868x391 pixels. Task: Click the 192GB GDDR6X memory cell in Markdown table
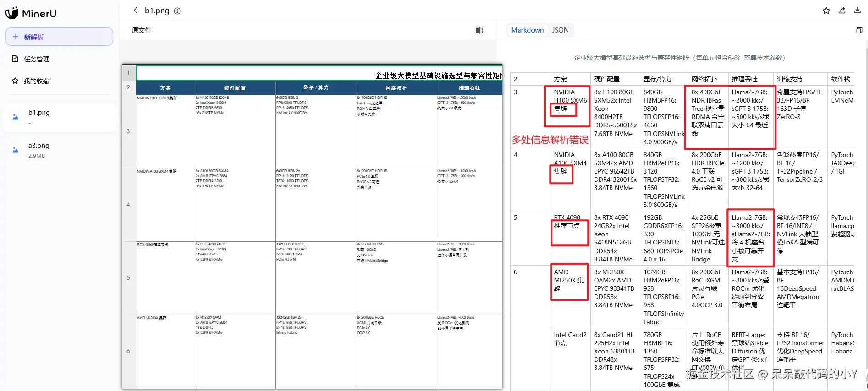pos(663,238)
